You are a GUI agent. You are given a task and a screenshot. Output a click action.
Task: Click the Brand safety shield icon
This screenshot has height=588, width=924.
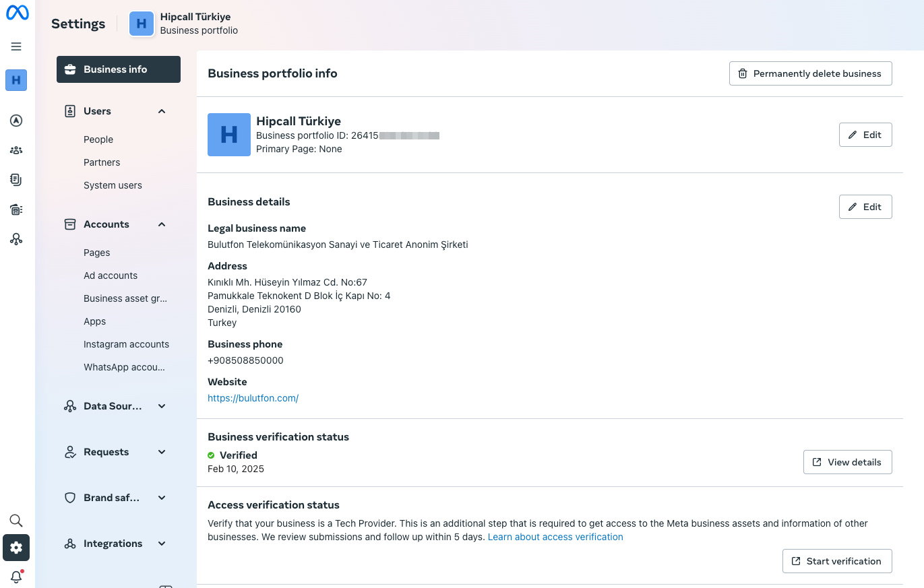(x=69, y=498)
